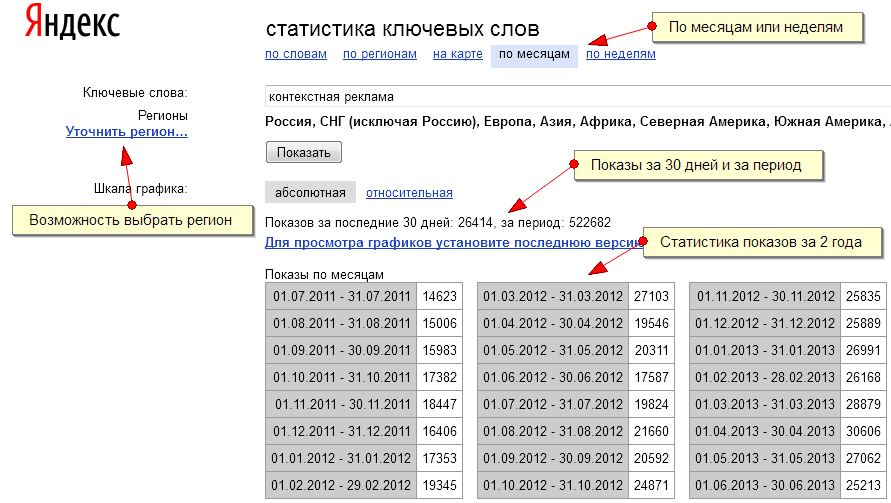Select value 24871 cell
Viewport: 891px width, 503px height.
pyautogui.click(x=652, y=485)
